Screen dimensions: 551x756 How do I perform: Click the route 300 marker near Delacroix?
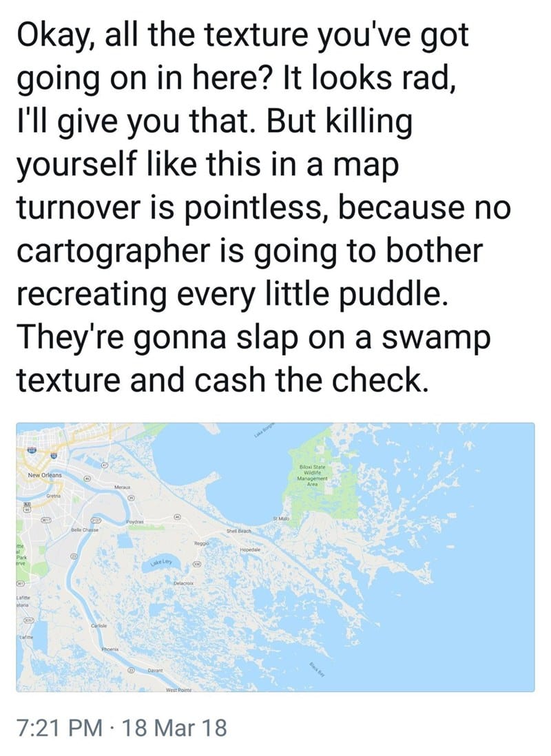coord(197,564)
